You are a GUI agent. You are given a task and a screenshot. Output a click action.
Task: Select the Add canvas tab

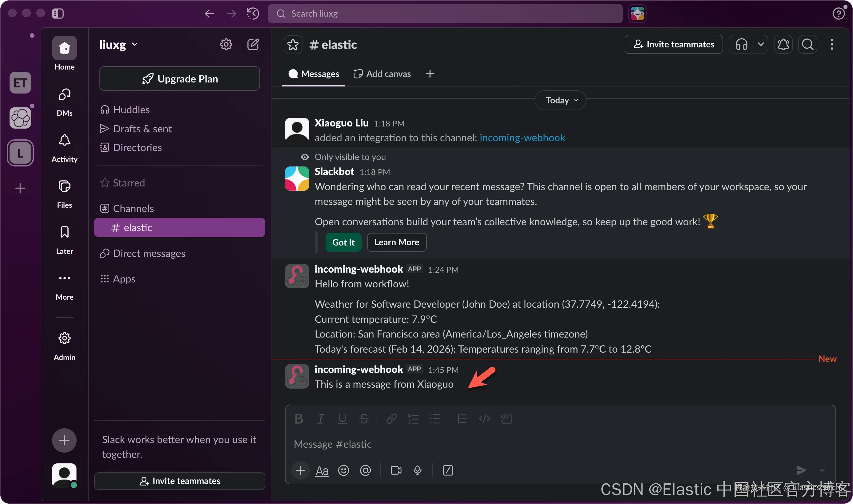coord(382,74)
